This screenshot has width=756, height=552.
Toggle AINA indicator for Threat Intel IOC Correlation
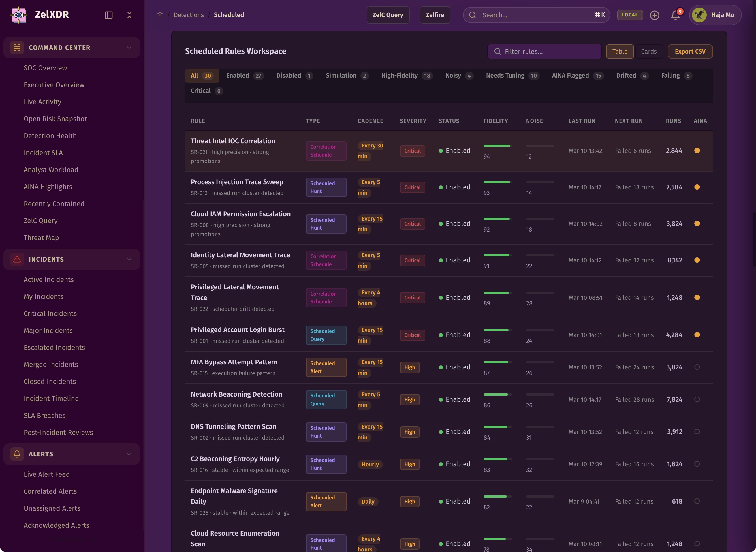[697, 151]
